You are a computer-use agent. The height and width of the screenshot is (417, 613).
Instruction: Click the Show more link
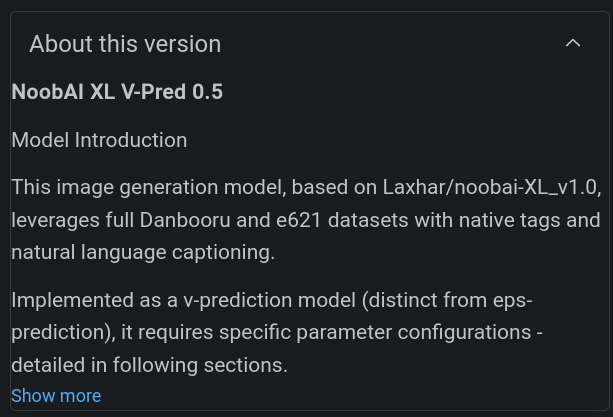click(56, 396)
